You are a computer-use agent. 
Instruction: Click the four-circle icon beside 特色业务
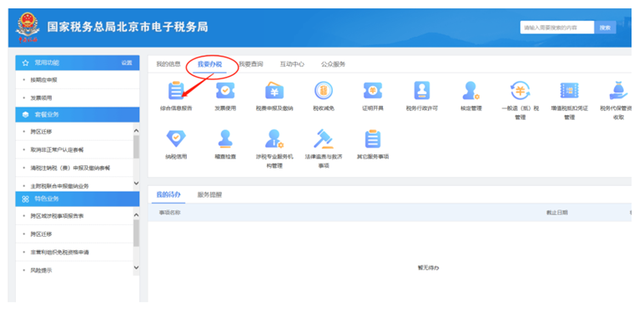(x=26, y=199)
